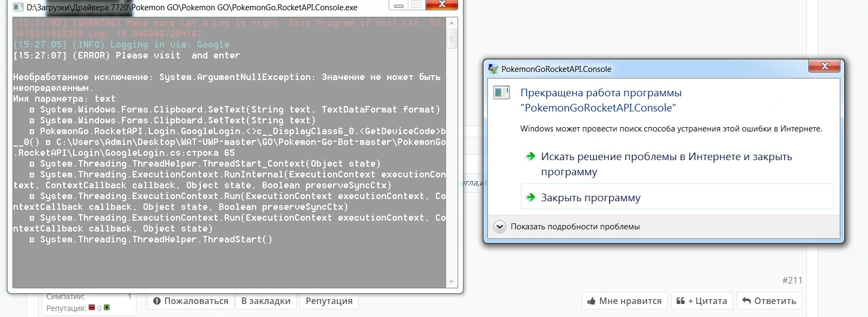Click the '+ Цитата' button label
Image resolution: width=868 pixels, height=317 pixels.
click(707, 301)
